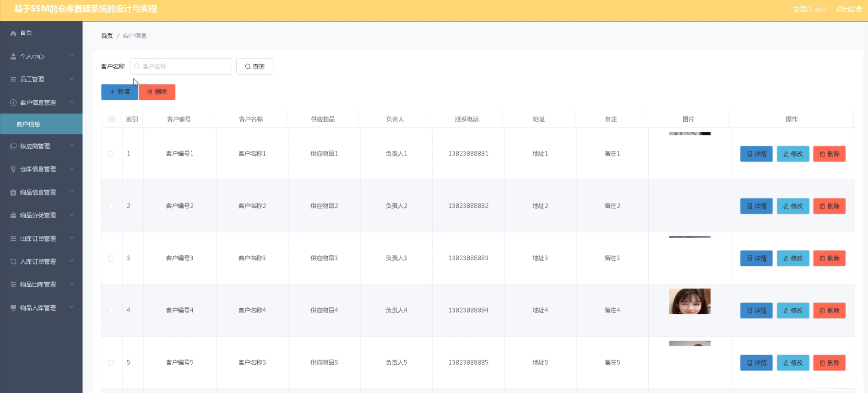Click the 客户信息 breadcrumb
This screenshot has height=393, width=868.
pyautogui.click(x=135, y=36)
